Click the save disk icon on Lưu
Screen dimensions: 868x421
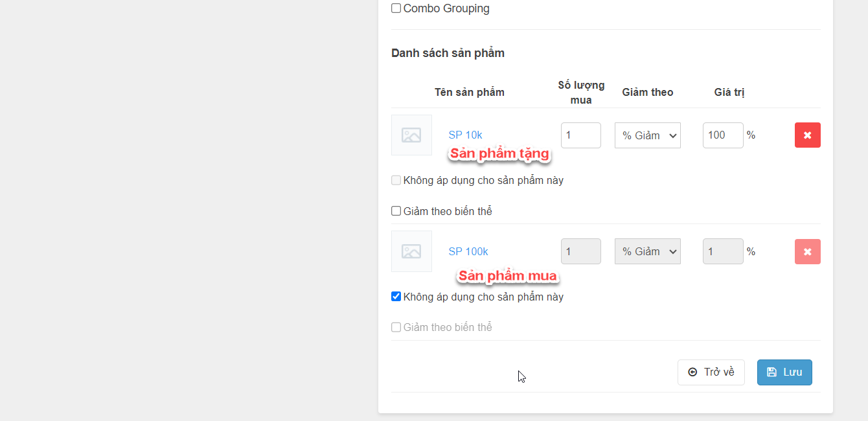click(771, 372)
